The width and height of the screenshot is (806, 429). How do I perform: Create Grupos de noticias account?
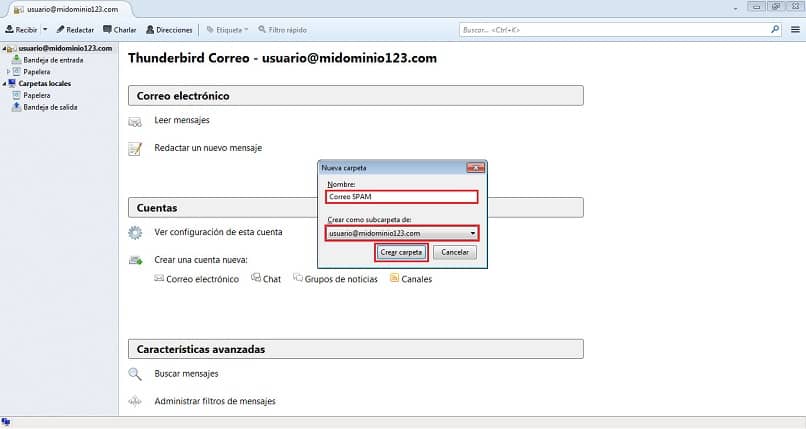click(341, 279)
